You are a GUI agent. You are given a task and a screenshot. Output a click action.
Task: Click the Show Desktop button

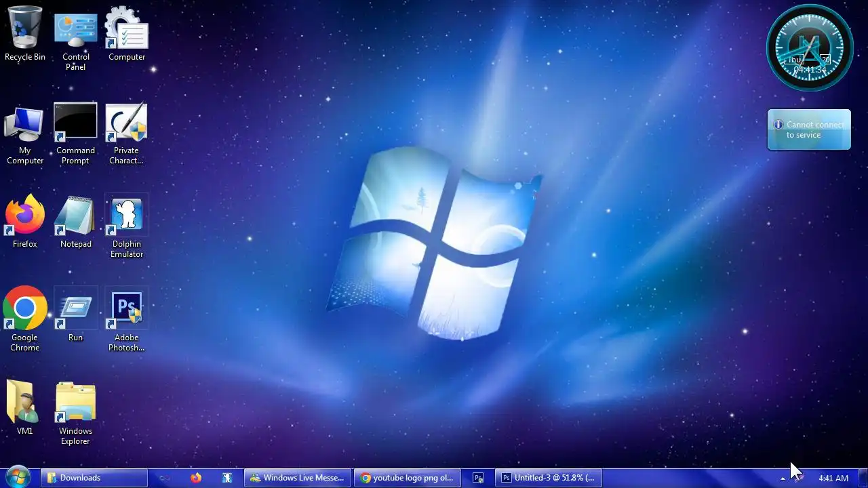click(863, 478)
